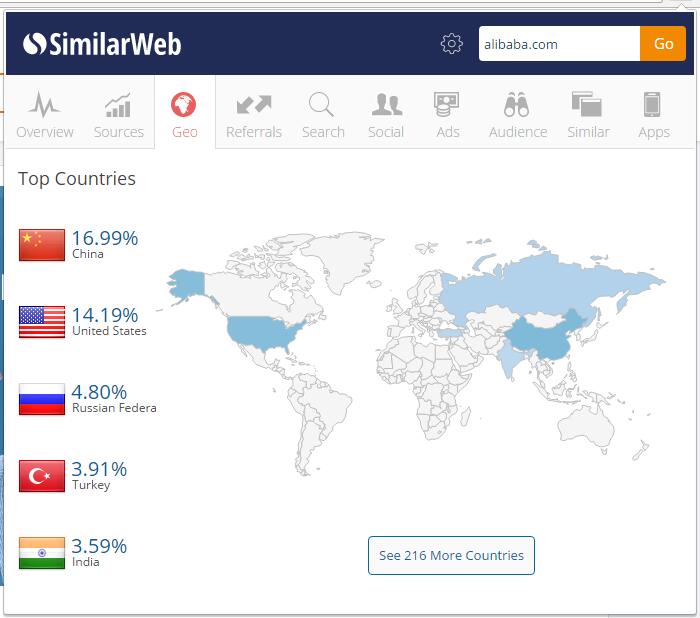Show the Similar sites tab

588,114
